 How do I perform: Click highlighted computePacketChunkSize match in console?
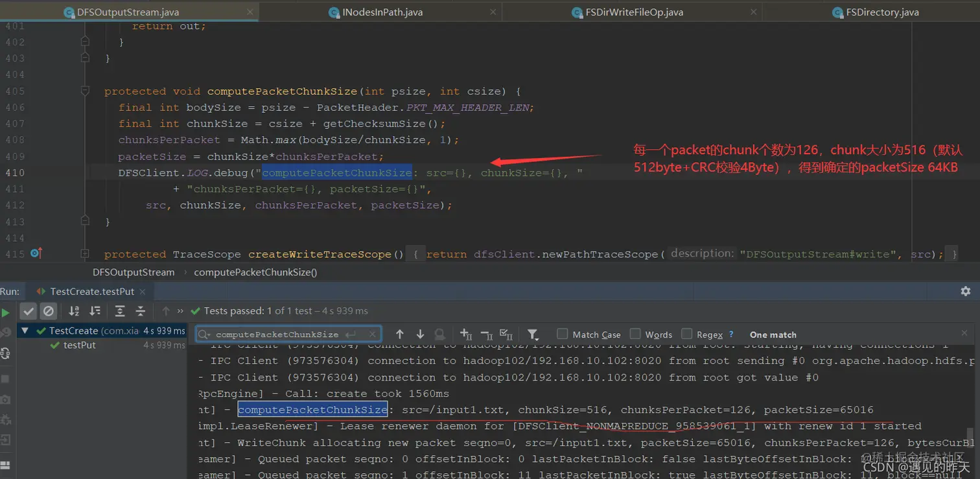(x=312, y=410)
